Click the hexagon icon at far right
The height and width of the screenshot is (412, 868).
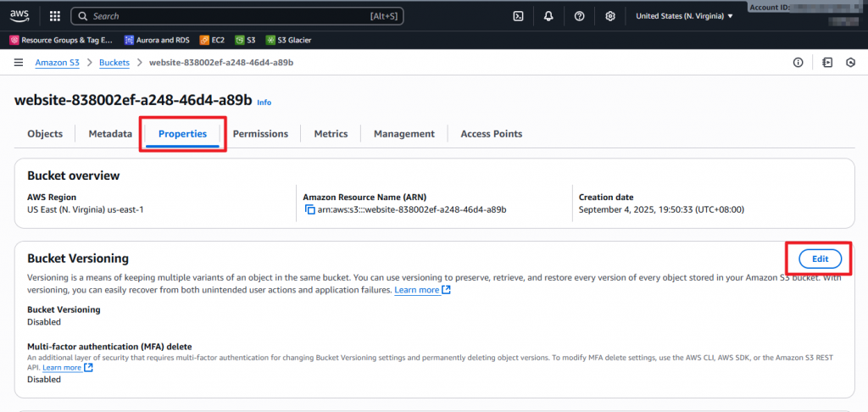tap(851, 63)
